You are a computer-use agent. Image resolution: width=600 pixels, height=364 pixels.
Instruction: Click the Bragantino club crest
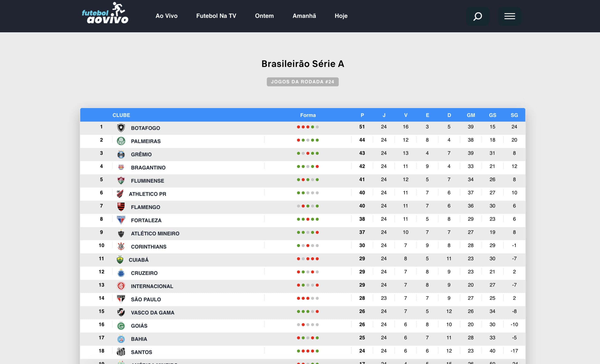click(121, 167)
